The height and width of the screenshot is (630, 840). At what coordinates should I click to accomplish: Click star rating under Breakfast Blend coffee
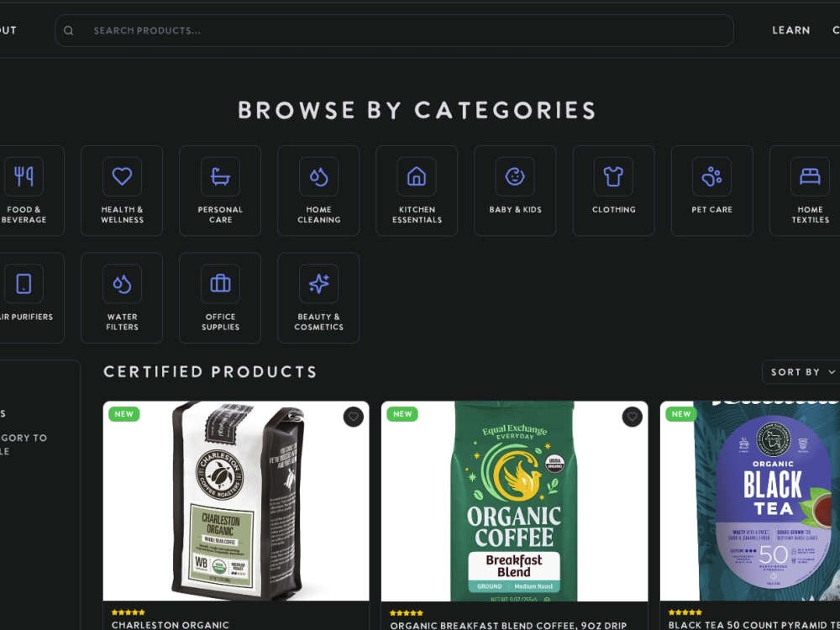tap(406, 613)
